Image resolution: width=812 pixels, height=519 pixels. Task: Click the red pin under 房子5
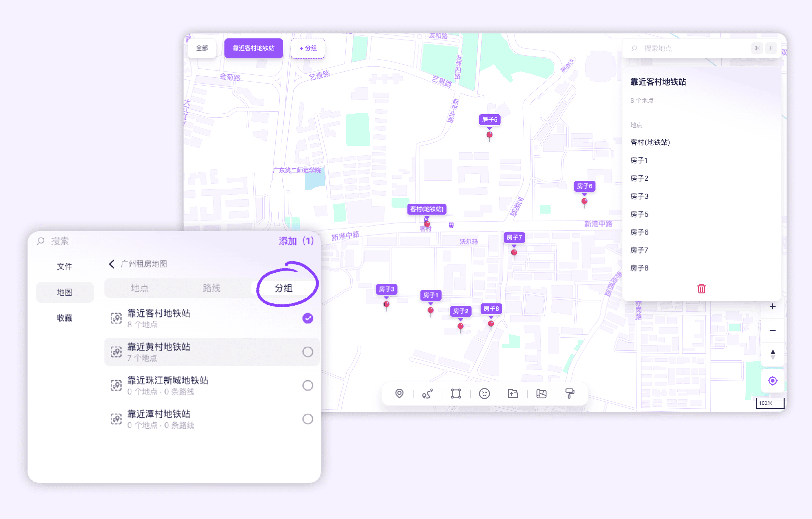tap(490, 135)
